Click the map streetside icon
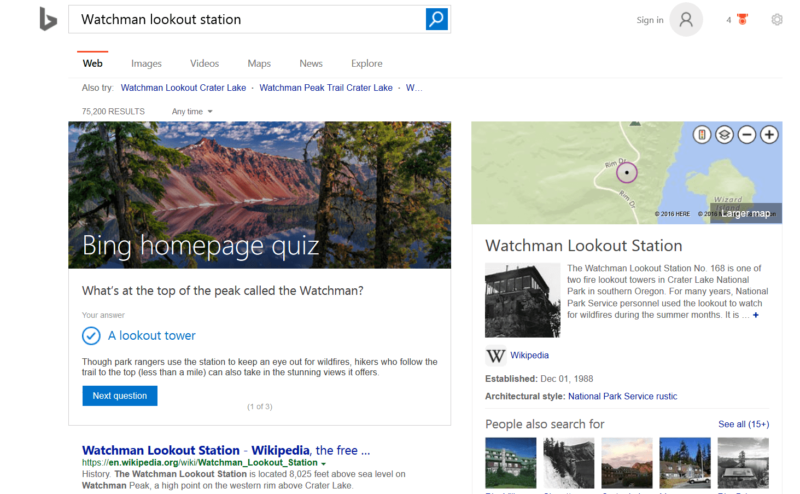The width and height of the screenshot is (800, 494). 702,135
